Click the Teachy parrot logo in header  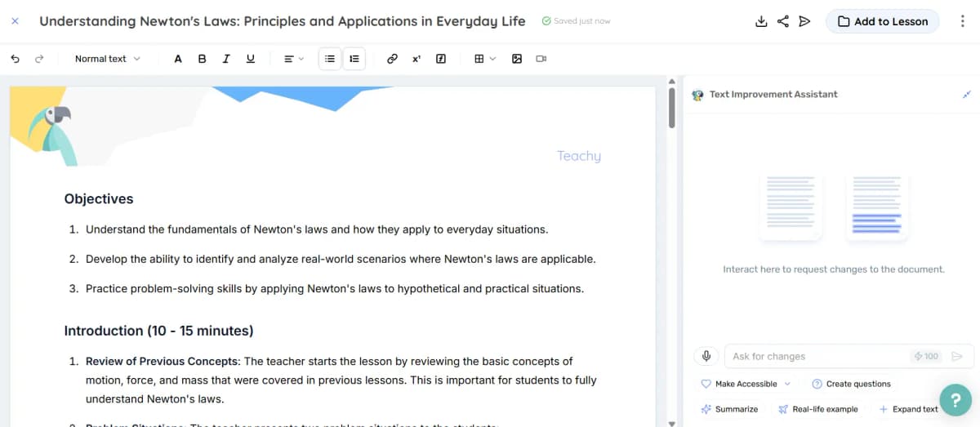point(53,136)
